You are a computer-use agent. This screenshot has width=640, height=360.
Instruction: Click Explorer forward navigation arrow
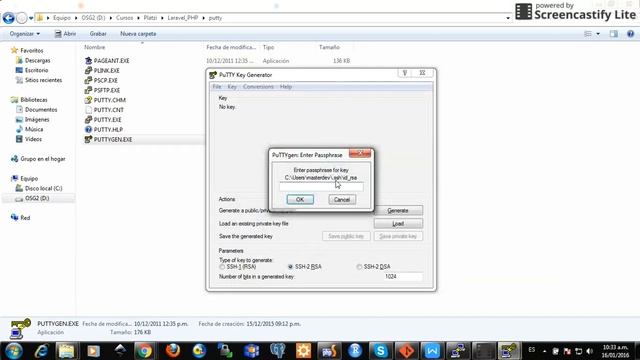(x=22, y=18)
